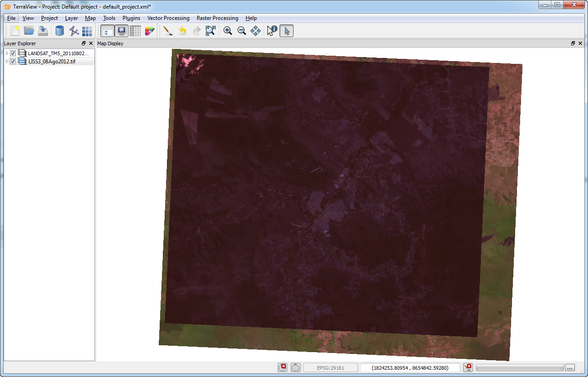Screen dimensions: 588x377
Task: Uncheck the LANDSAT_TM5 layer visibility checkbox
Action: (x=13, y=53)
